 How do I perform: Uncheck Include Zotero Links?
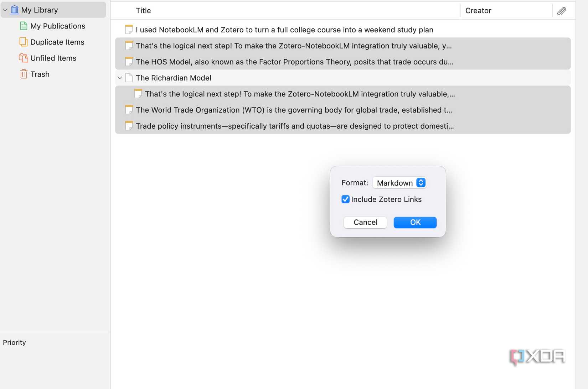345,199
